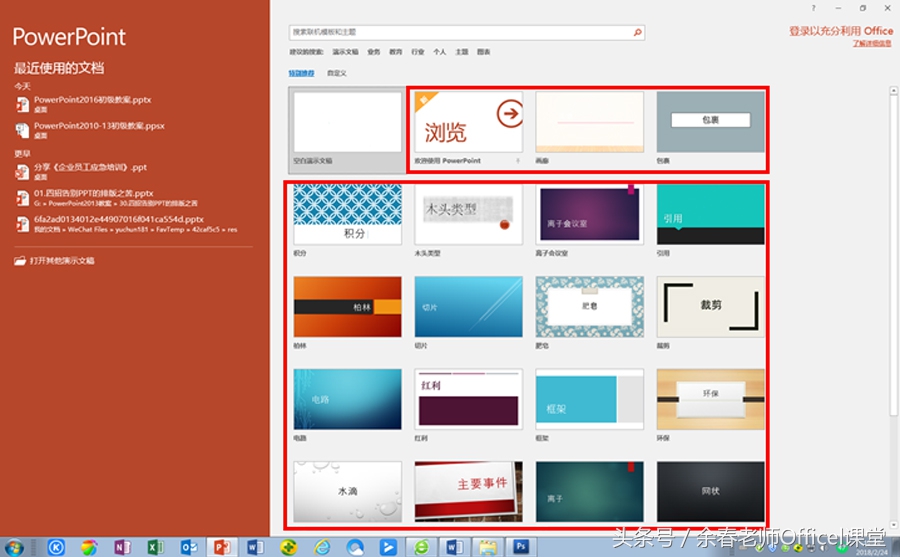
Task: Click the 登录以充分利用 Office sign-in link
Action: (x=841, y=31)
